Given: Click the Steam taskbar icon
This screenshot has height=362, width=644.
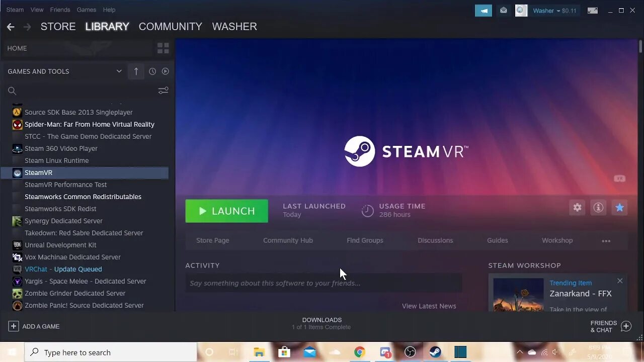Looking at the screenshot, I should 435,352.
